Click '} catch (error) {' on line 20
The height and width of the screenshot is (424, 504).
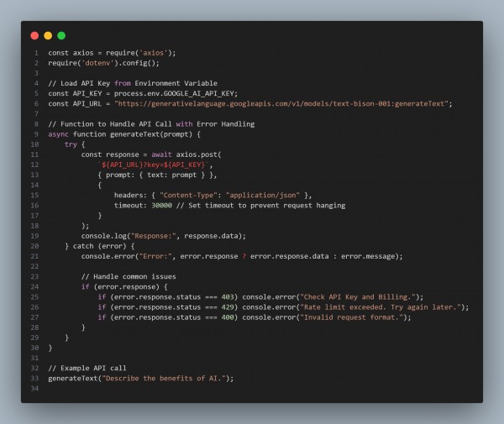click(100, 246)
